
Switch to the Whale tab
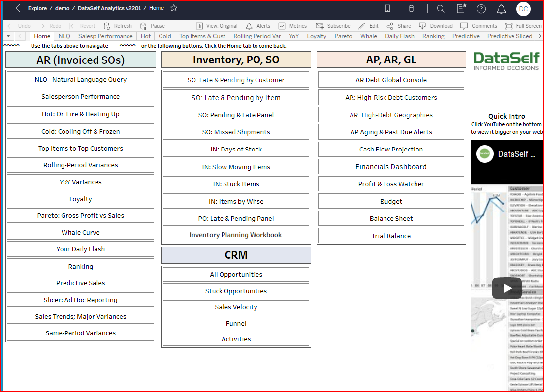click(368, 36)
